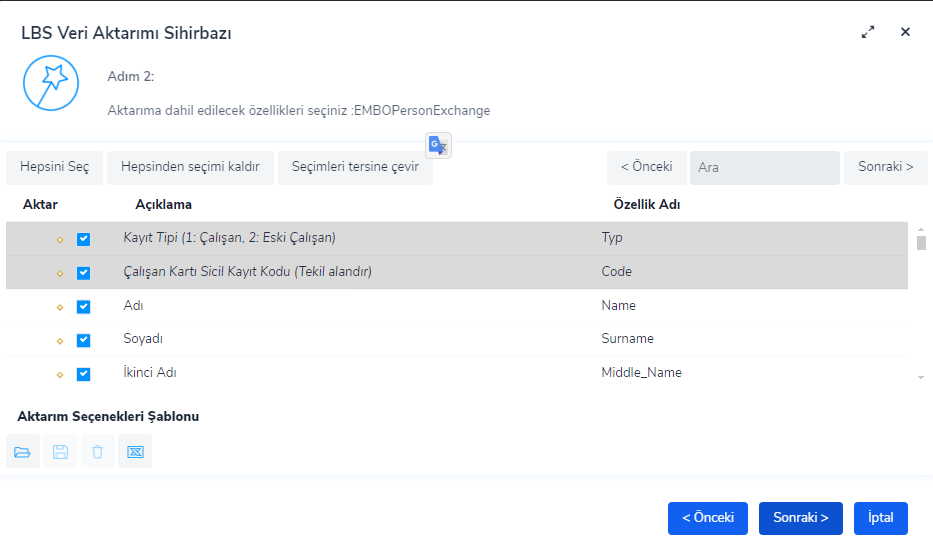Click the magic wand wizard icon
The width and height of the screenshot is (933, 560).
[50, 83]
